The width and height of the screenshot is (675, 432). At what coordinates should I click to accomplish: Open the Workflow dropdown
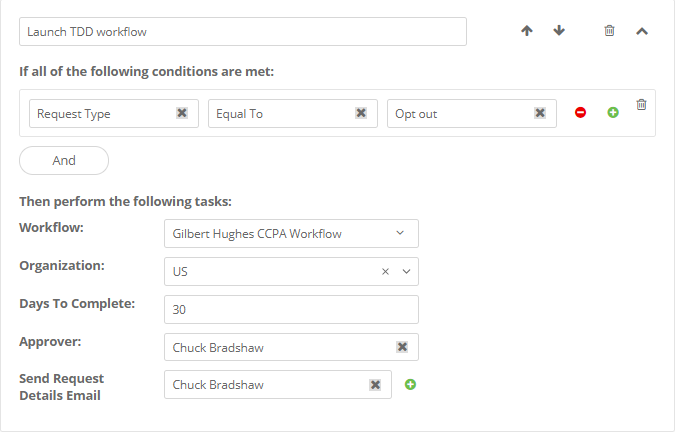400,233
